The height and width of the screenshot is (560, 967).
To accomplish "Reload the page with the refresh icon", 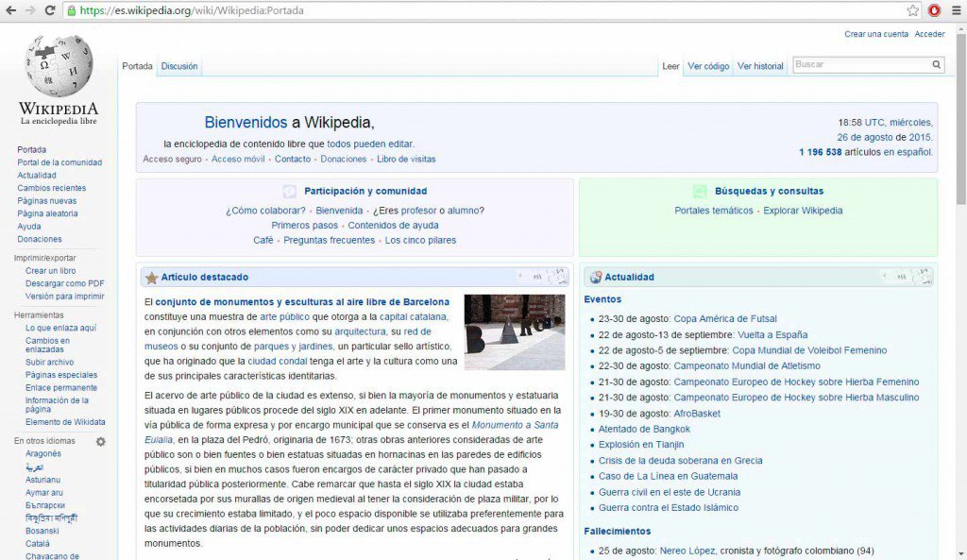I will click(x=50, y=10).
